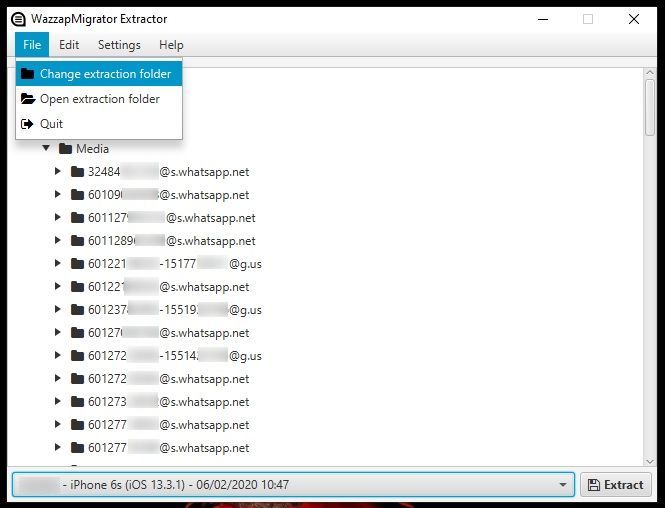Open the File menu
Image resolution: width=665 pixels, height=508 pixels.
32,45
